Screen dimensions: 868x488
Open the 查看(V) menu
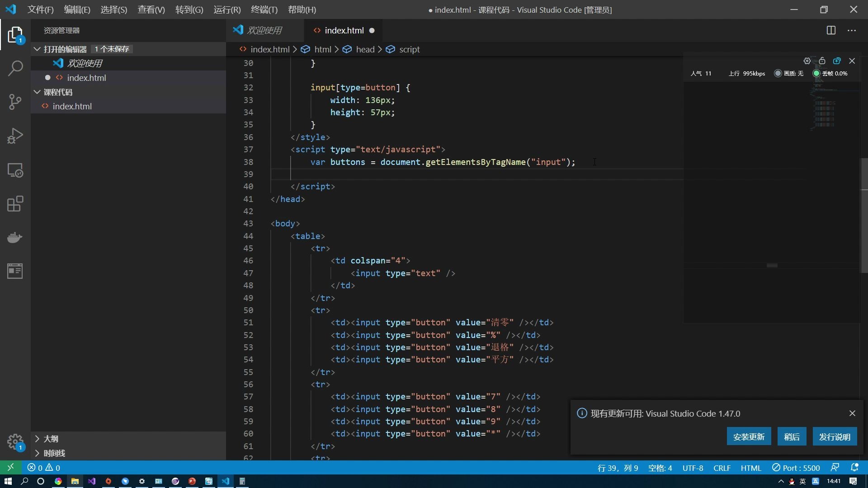(x=151, y=9)
